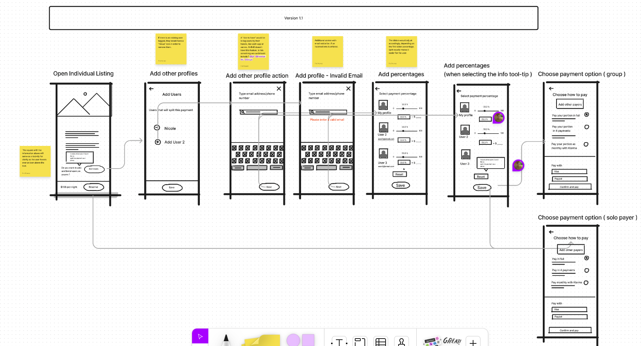
Task: Click Add other payers in group payment frame
Action: click(570, 104)
